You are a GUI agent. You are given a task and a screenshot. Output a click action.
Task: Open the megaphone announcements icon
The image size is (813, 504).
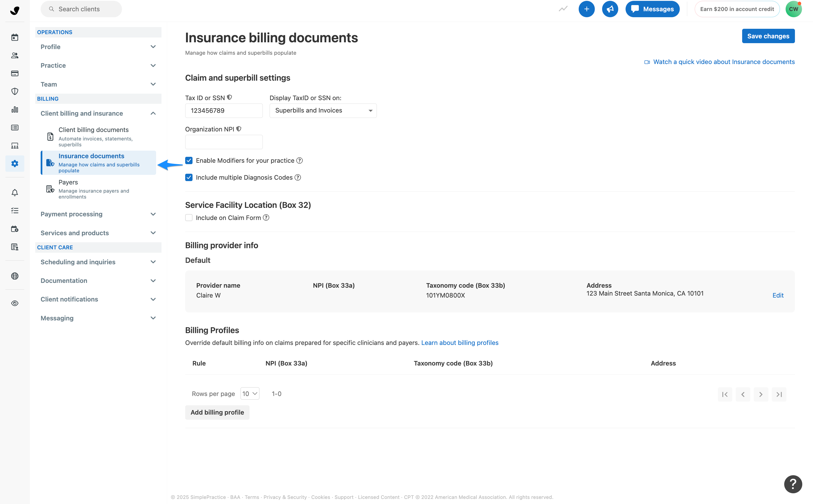[609, 9]
